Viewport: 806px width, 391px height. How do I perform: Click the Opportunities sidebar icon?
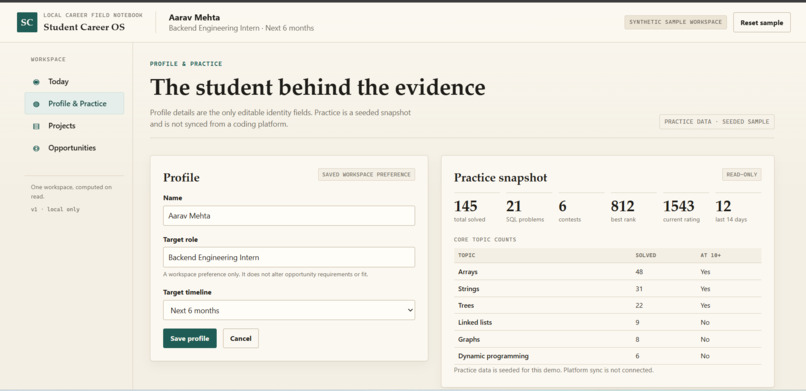point(36,148)
